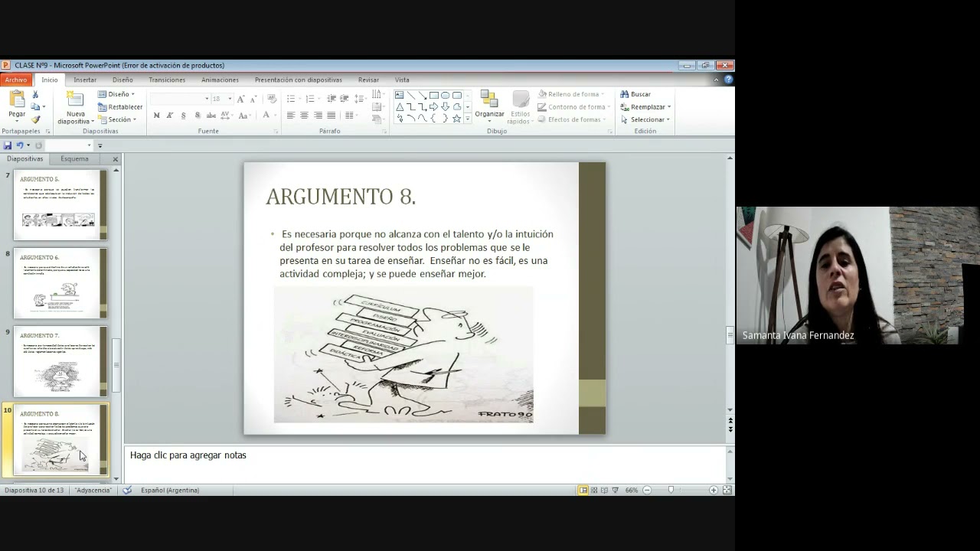
Task: Decrease font size with small A icon
Action: [253, 99]
